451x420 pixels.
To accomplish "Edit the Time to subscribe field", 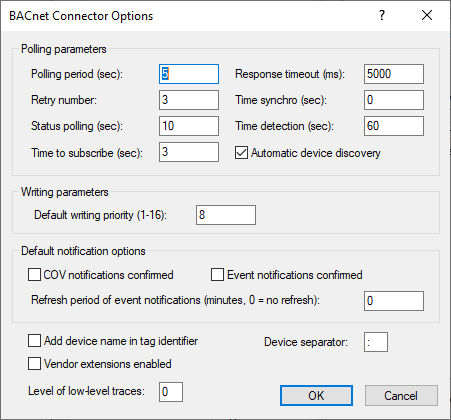I will point(189,152).
